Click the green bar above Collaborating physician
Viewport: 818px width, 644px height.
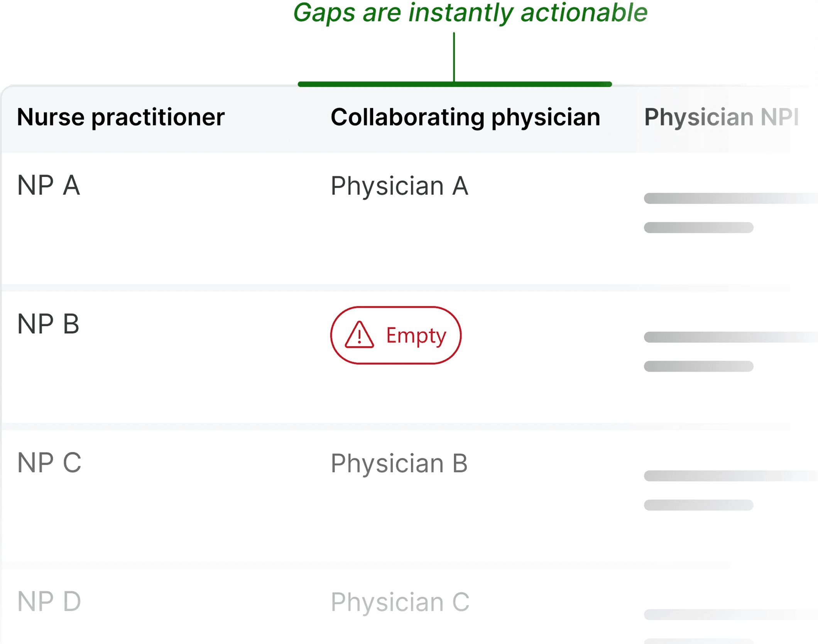[x=455, y=84]
